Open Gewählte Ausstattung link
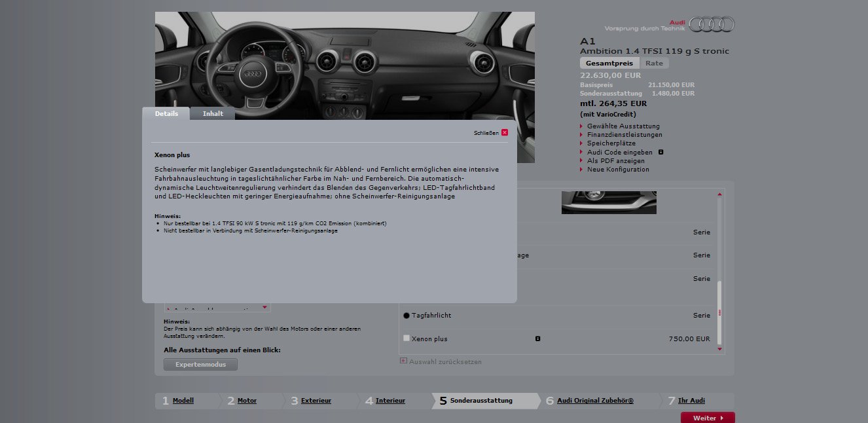The image size is (868, 423). tap(623, 126)
